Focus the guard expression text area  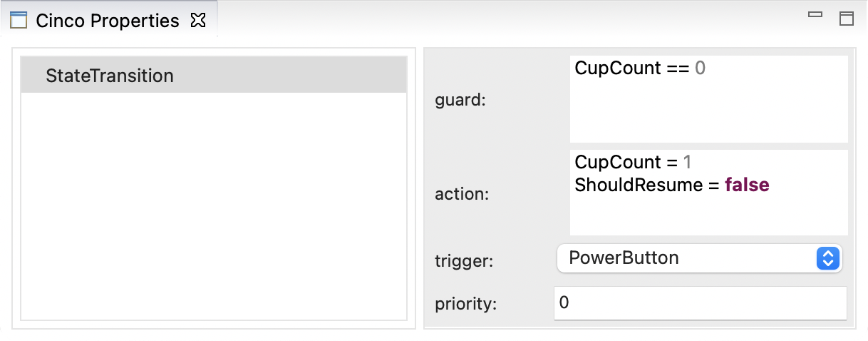click(708, 107)
